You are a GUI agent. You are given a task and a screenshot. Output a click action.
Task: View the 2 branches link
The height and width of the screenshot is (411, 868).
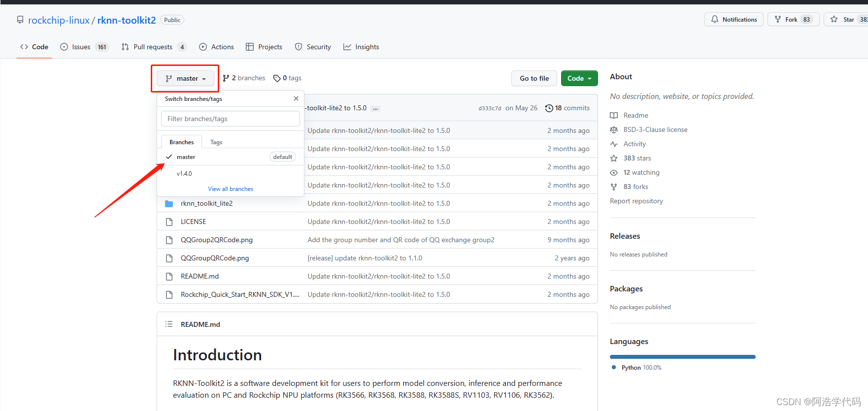244,78
